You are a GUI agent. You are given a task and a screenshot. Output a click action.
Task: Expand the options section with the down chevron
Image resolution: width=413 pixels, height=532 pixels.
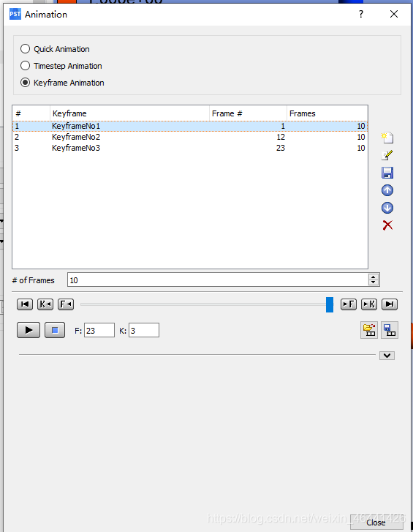(387, 356)
